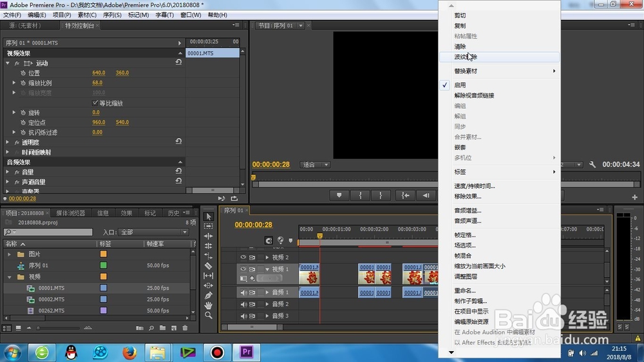The height and width of the screenshot is (362, 644).
Task: Click Step Back playback button
Action: click(x=426, y=196)
